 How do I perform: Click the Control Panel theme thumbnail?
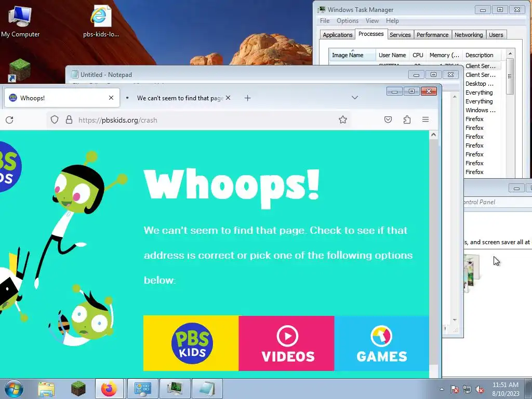coord(472,273)
